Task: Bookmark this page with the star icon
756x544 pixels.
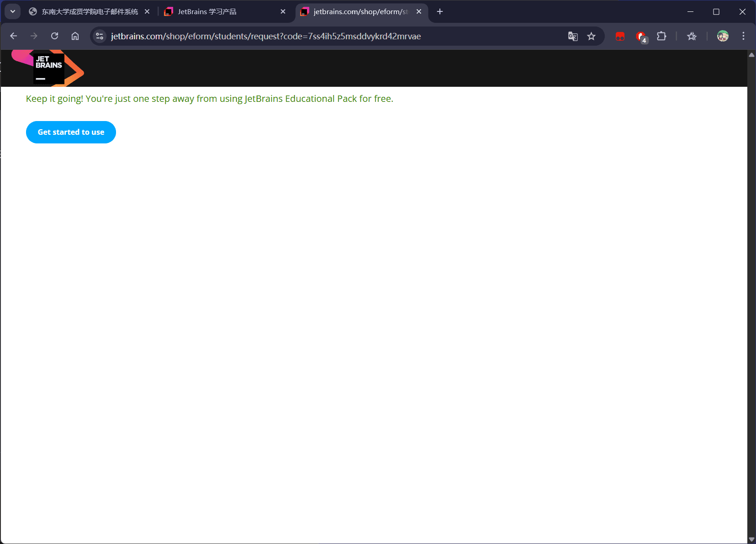Action: coord(592,36)
